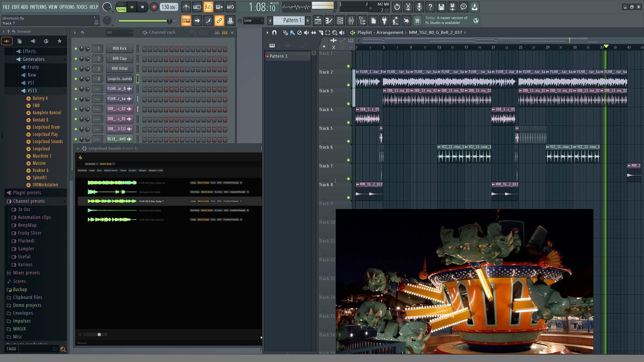Open the EDIT menu
This screenshot has width=644, height=362.
click(15, 7)
